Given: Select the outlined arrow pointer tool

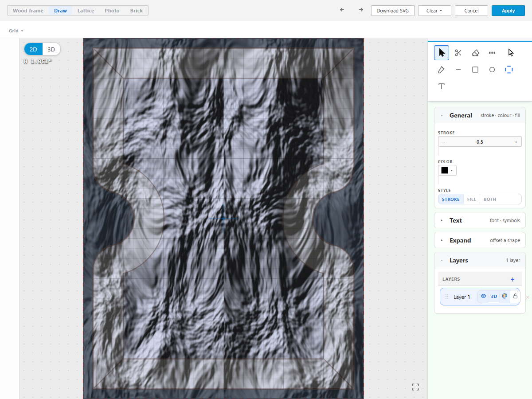Looking at the screenshot, I should [511, 53].
